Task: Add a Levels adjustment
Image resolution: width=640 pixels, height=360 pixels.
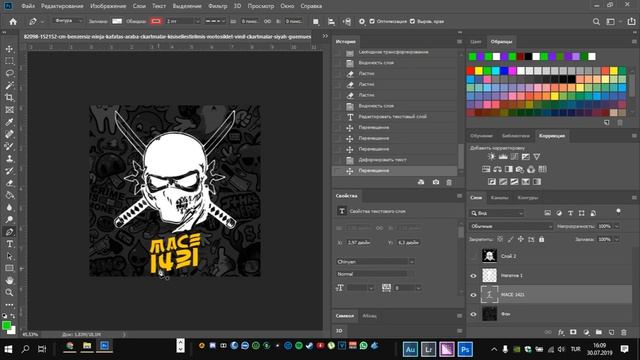Action: pos(503,157)
